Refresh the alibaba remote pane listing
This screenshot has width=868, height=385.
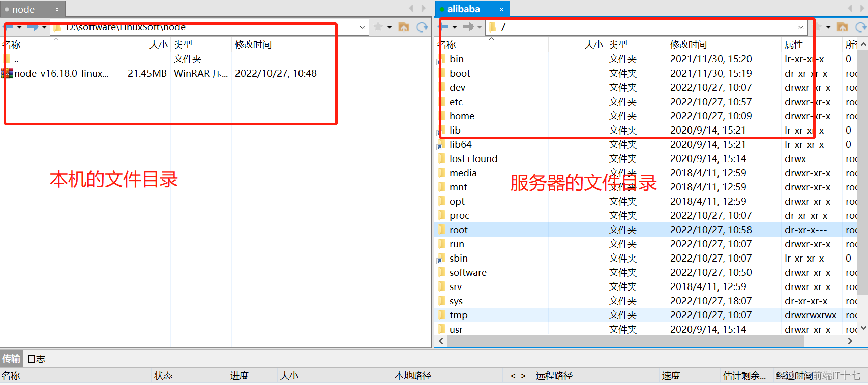click(x=861, y=27)
